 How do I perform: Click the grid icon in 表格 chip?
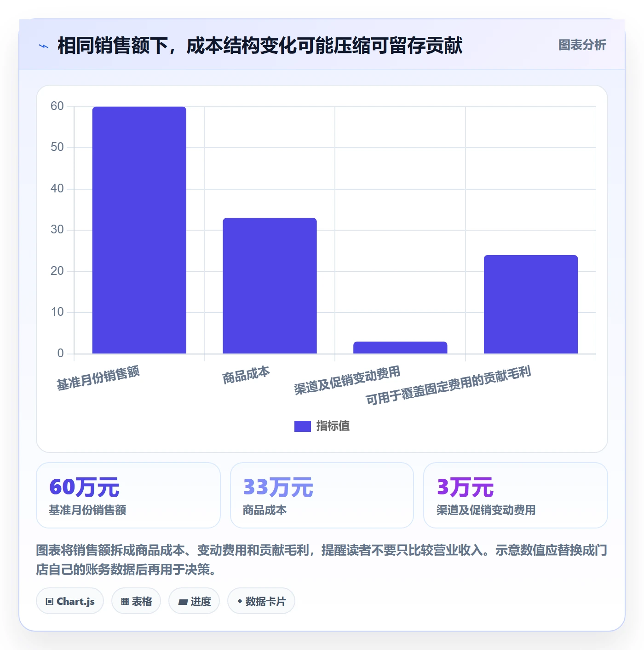(125, 602)
